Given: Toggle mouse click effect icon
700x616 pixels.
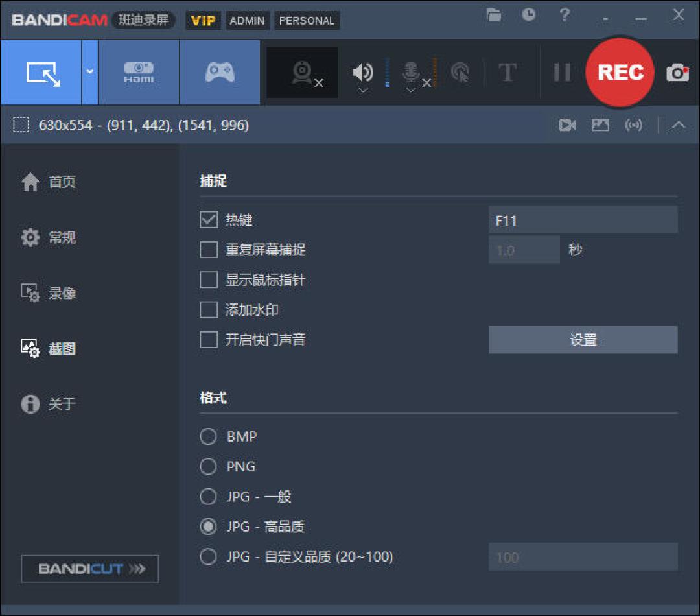Looking at the screenshot, I should click(460, 73).
